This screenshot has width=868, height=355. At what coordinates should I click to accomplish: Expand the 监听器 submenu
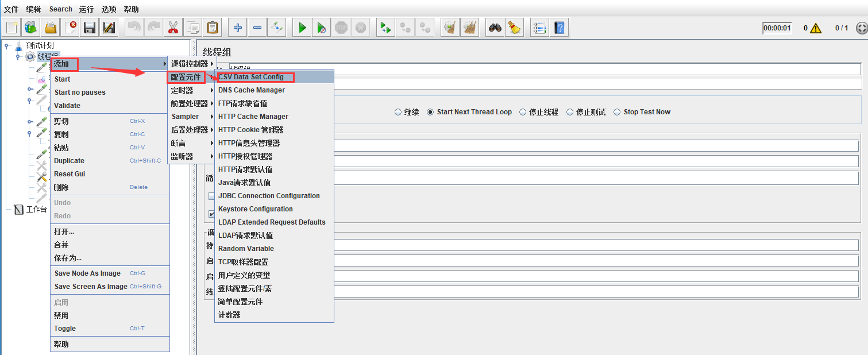pos(191,156)
